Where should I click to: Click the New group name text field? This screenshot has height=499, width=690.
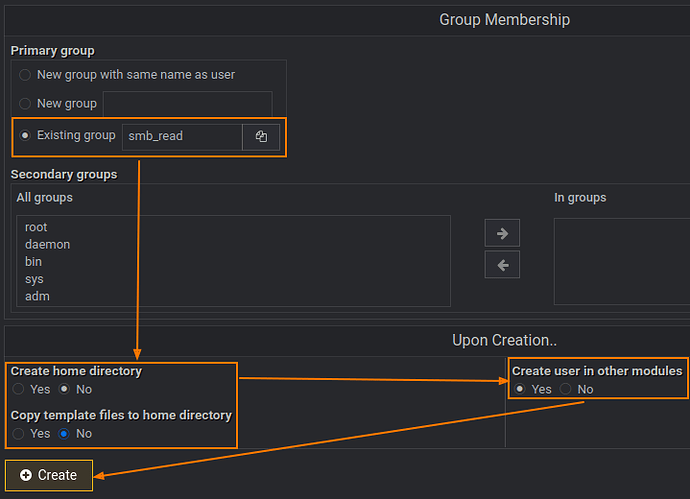pyautogui.click(x=187, y=104)
